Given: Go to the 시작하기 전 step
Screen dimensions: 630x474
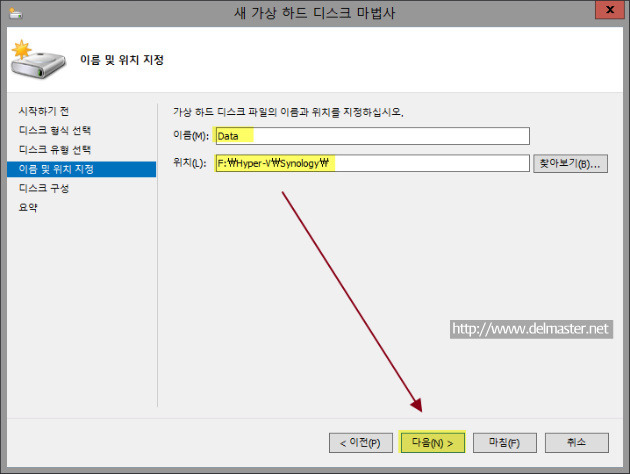Looking at the screenshot, I should (x=44, y=111).
